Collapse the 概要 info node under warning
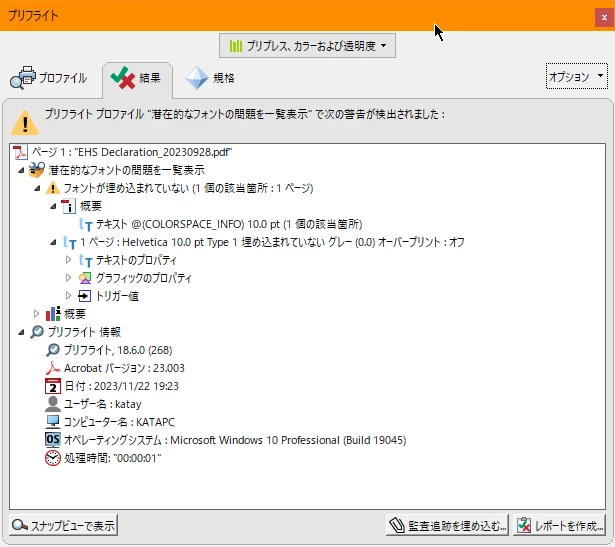 pos(53,206)
